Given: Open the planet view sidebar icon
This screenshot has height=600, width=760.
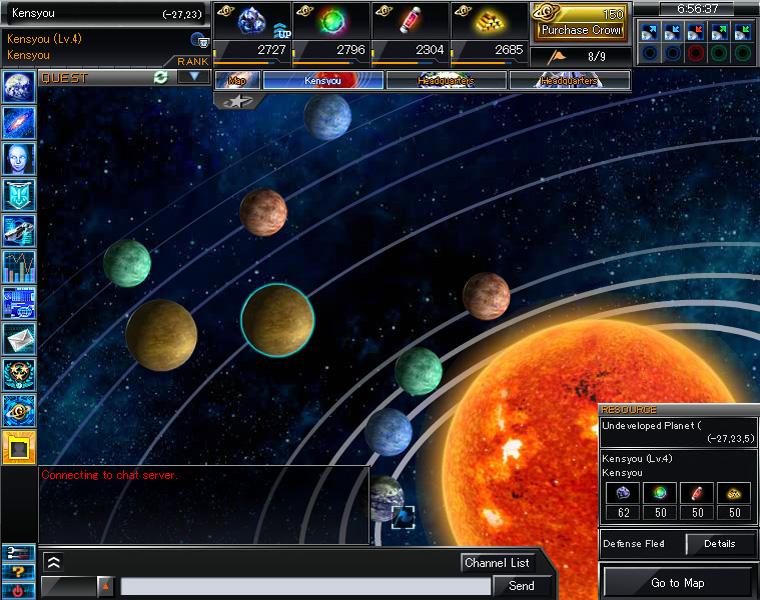Looking at the screenshot, I should [19, 87].
